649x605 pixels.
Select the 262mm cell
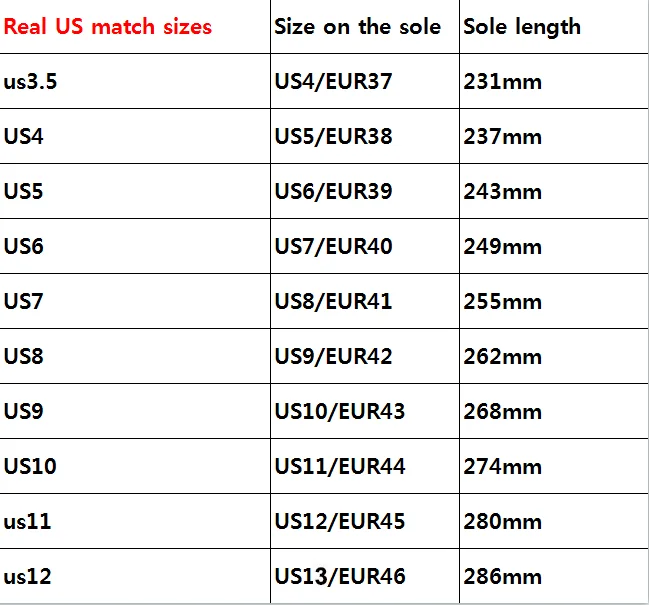[x=502, y=357]
